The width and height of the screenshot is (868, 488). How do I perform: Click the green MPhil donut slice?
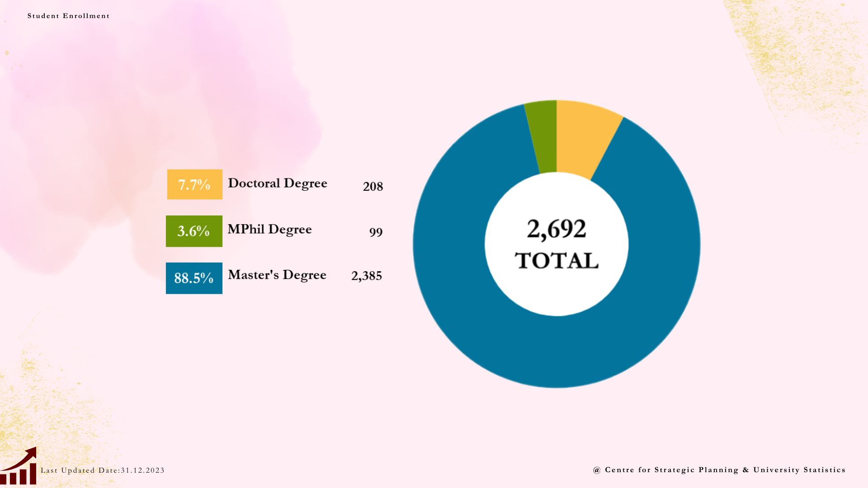[x=544, y=136]
